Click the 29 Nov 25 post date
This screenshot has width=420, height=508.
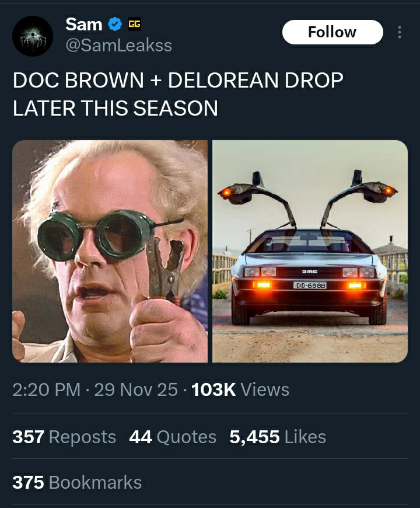pos(136,389)
